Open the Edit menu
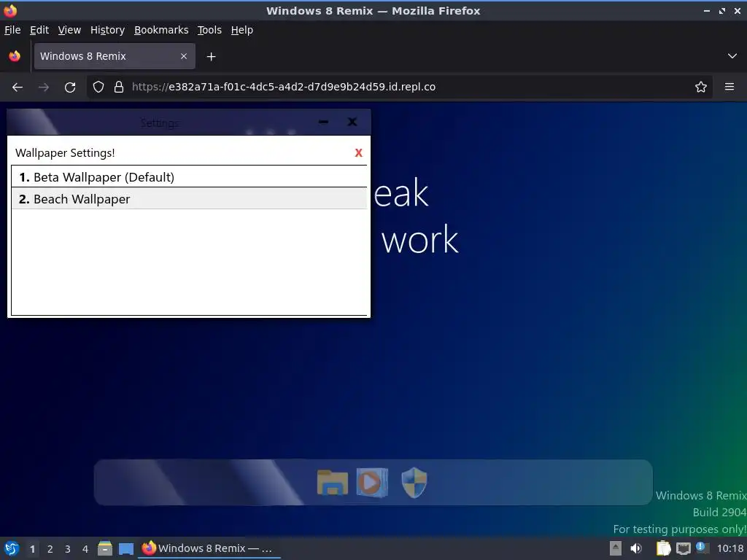 tap(39, 30)
